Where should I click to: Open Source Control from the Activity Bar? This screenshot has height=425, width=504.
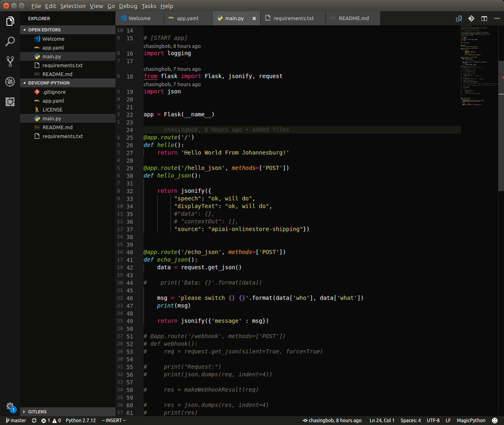point(10,61)
